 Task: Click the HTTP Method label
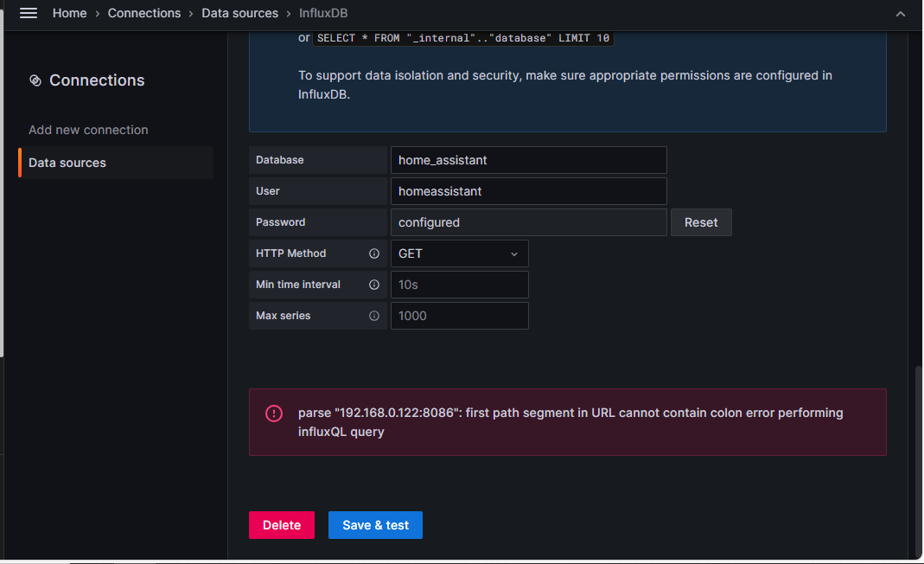pos(290,253)
